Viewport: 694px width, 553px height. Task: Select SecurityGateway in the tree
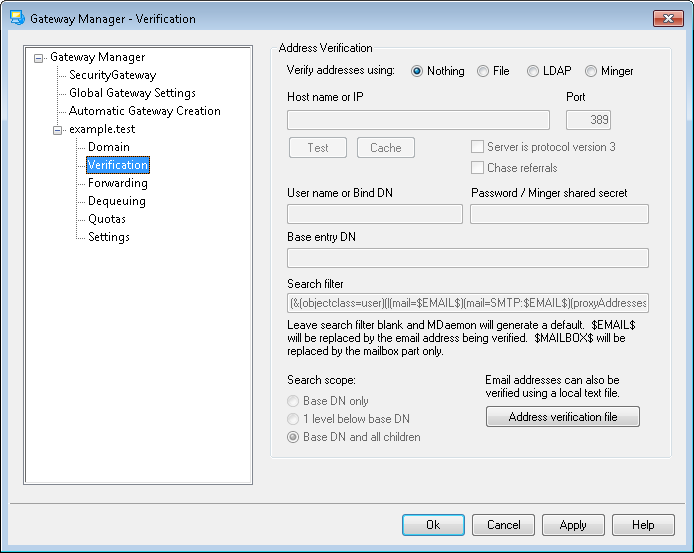112,75
